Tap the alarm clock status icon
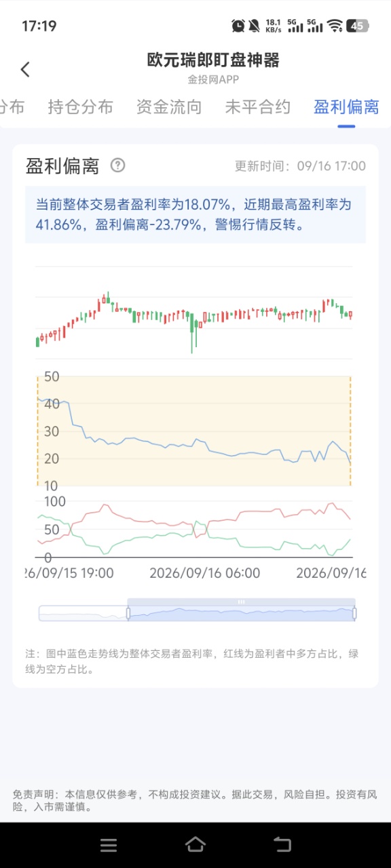 point(238,26)
